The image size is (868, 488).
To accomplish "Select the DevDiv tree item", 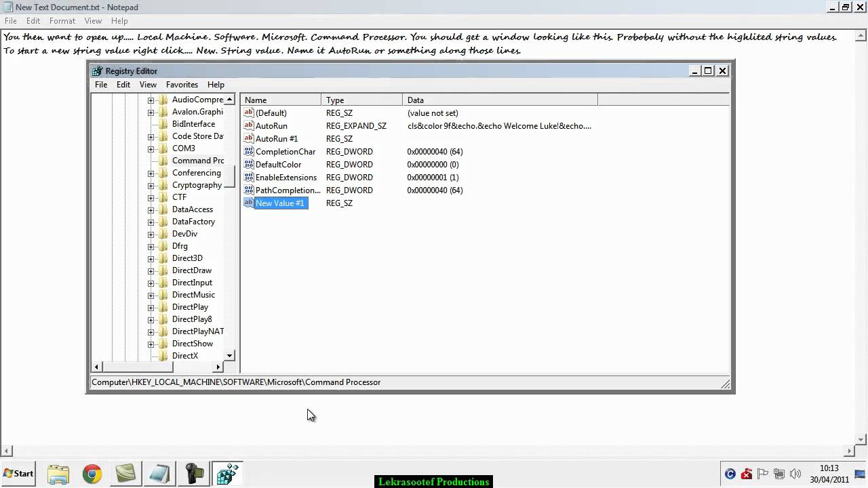I will point(184,234).
